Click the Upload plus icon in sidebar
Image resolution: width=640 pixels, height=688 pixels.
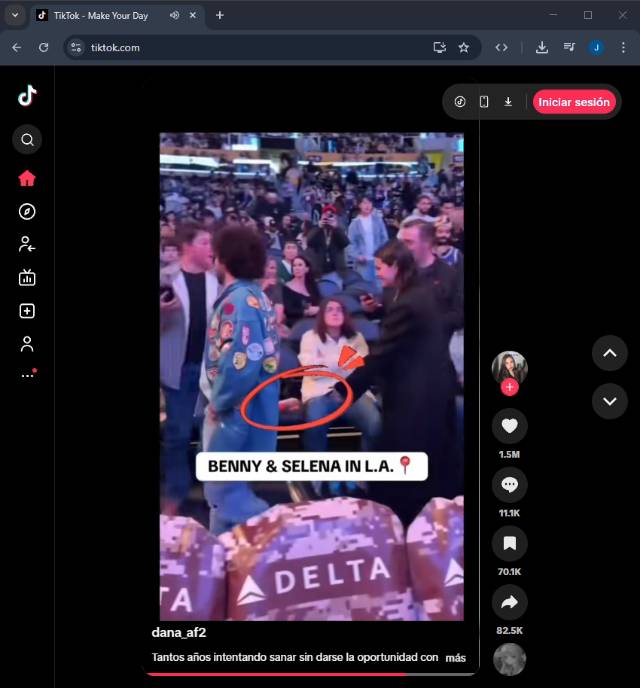tap(27, 311)
